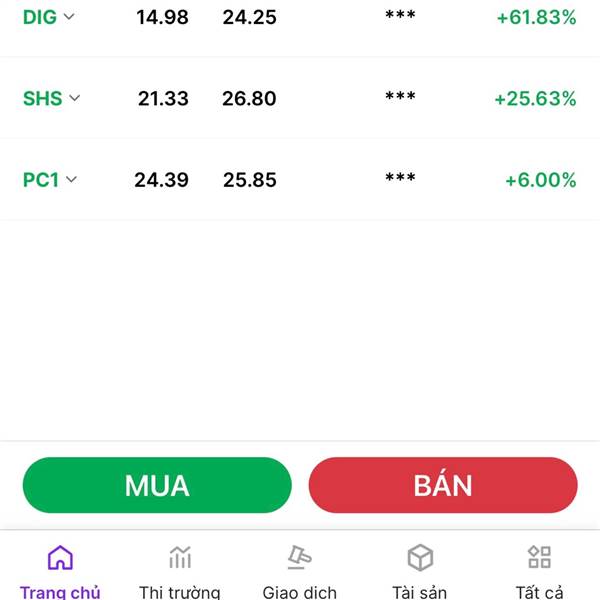Tap the +25.63% gain for SHS
The height and width of the screenshot is (600, 600).
tap(535, 98)
